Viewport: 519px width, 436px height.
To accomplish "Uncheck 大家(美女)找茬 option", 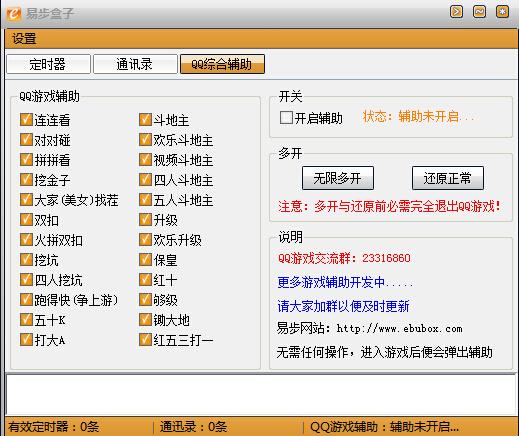I will click(26, 200).
